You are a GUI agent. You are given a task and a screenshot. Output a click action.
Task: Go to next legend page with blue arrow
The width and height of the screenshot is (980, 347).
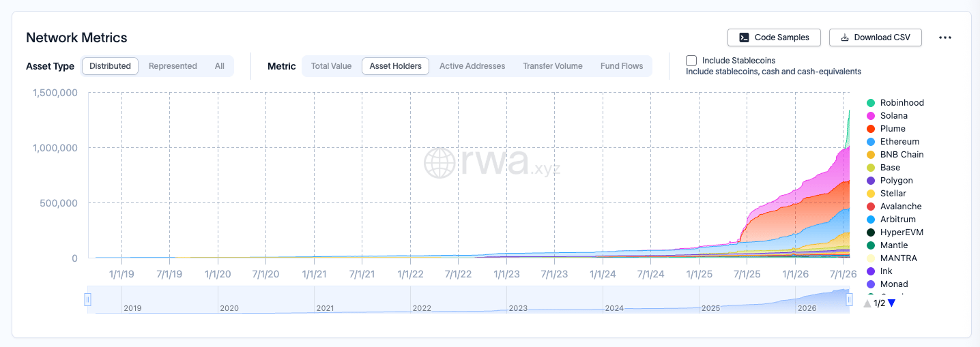click(891, 303)
